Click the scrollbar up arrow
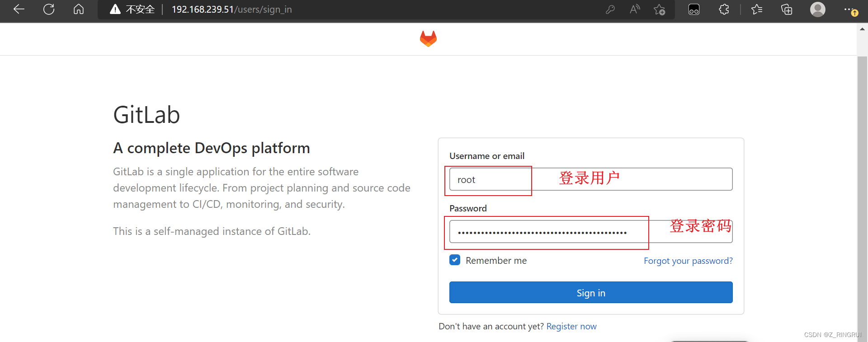The height and width of the screenshot is (342, 868). [x=862, y=29]
